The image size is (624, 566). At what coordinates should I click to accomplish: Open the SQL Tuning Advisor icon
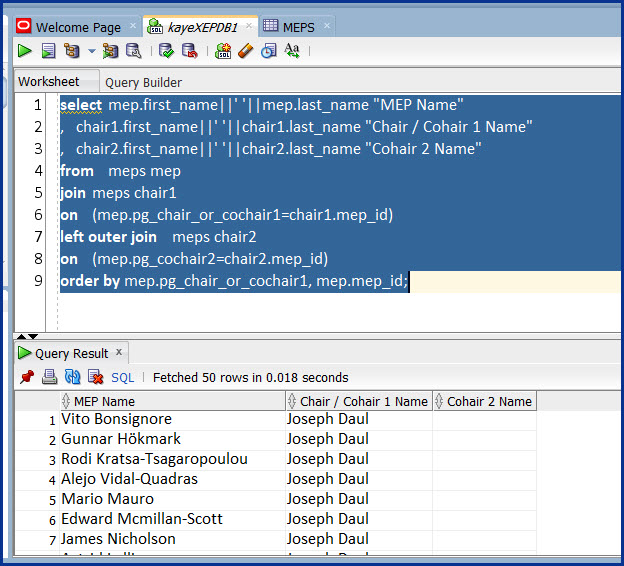click(x=134, y=51)
